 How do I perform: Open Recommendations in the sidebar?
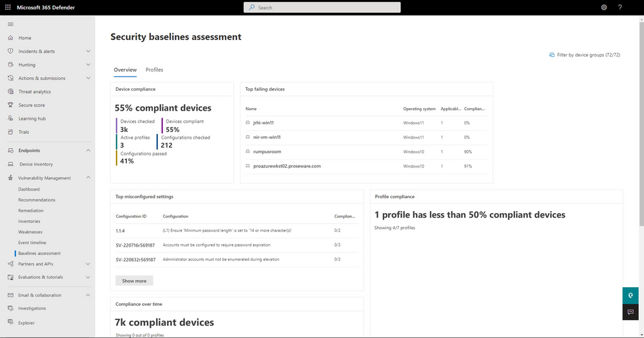(x=37, y=200)
